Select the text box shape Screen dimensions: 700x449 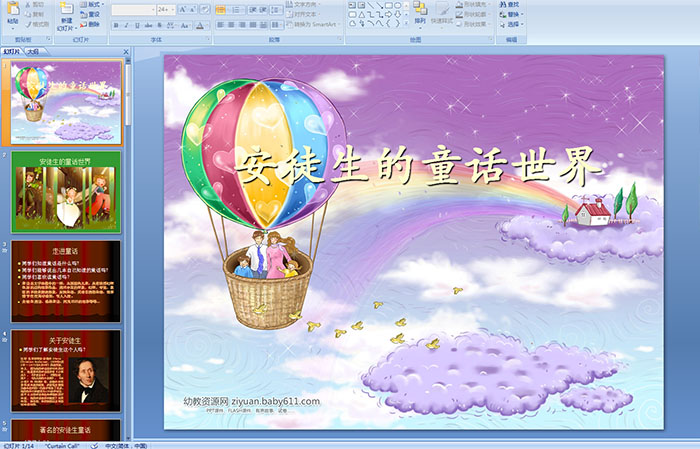point(352,5)
